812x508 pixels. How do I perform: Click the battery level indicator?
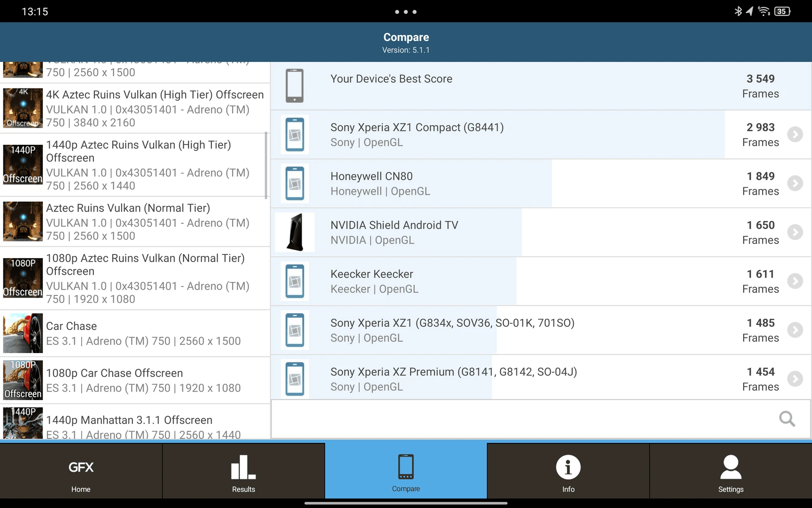coord(782,11)
